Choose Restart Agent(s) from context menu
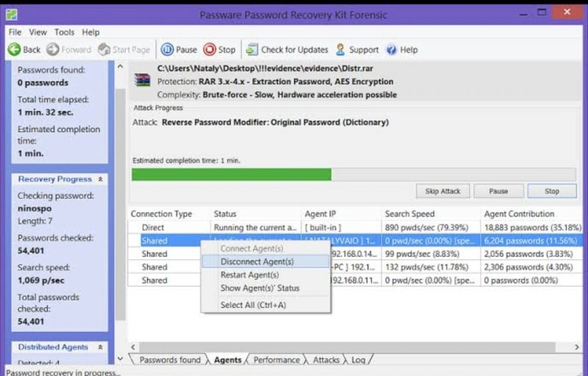 (265, 275)
